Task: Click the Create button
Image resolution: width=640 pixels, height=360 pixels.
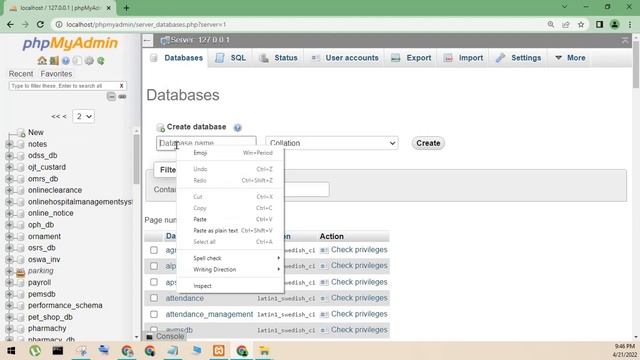Action: (x=428, y=143)
